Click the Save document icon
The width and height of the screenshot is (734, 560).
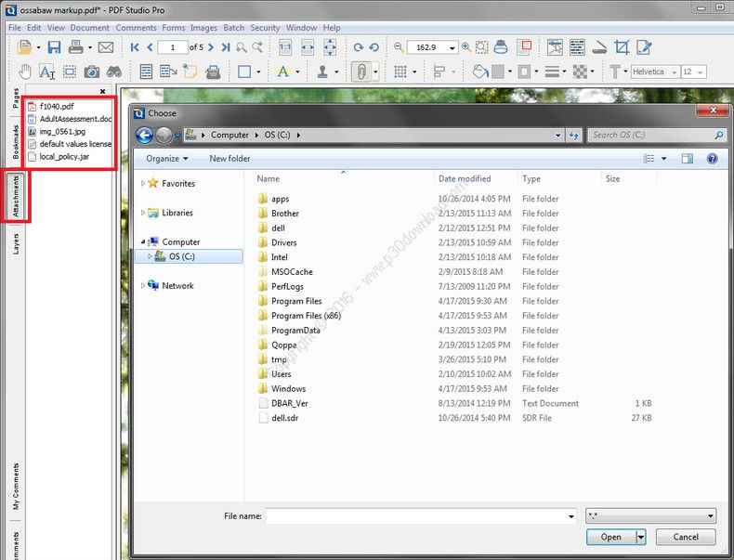click(x=54, y=47)
